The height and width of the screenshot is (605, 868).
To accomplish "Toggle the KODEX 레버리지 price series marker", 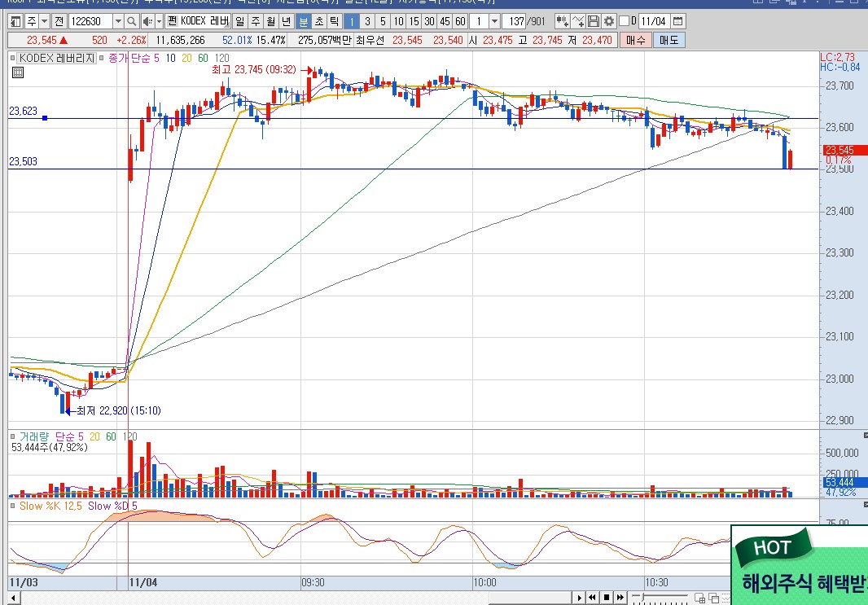I will coord(13,58).
